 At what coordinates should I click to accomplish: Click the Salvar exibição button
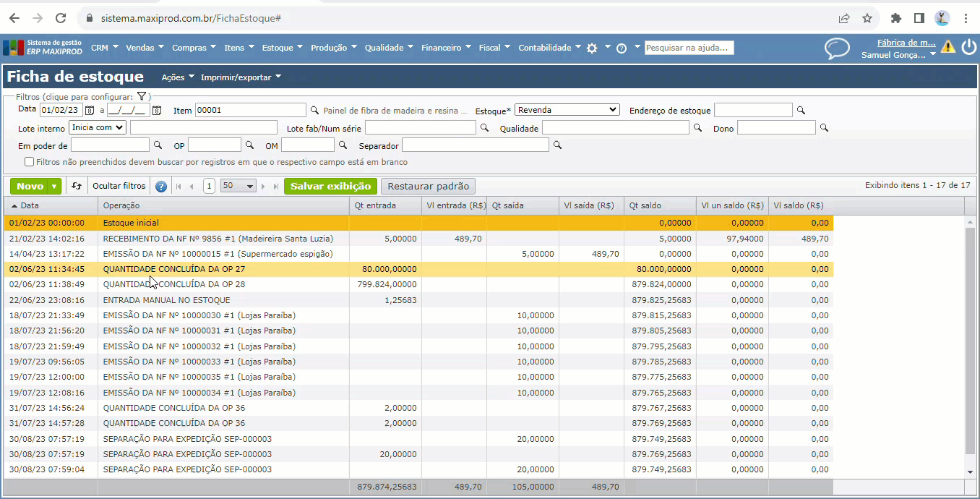coord(330,186)
